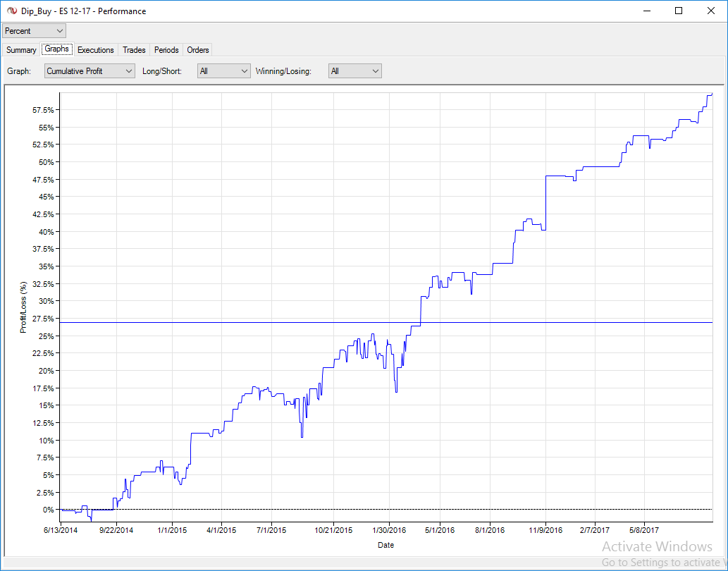
Task: Click the Winning/Losing: label
Action: pos(283,71)
